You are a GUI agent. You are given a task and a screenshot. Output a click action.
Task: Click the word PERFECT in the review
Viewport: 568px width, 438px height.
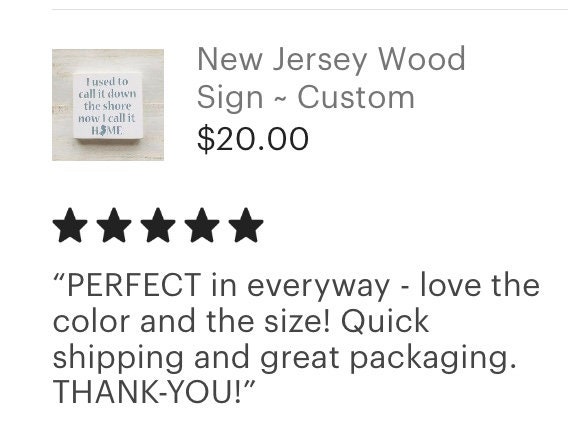pyautogui.click(x=134, y=285)
